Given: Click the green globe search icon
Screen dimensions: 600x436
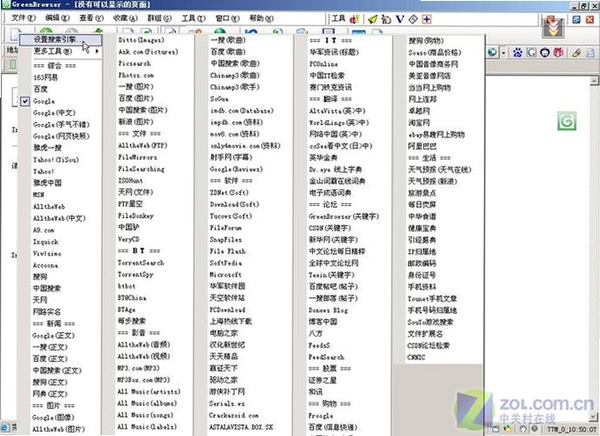Looking at the screenshot, I should (x=492, y=52).
